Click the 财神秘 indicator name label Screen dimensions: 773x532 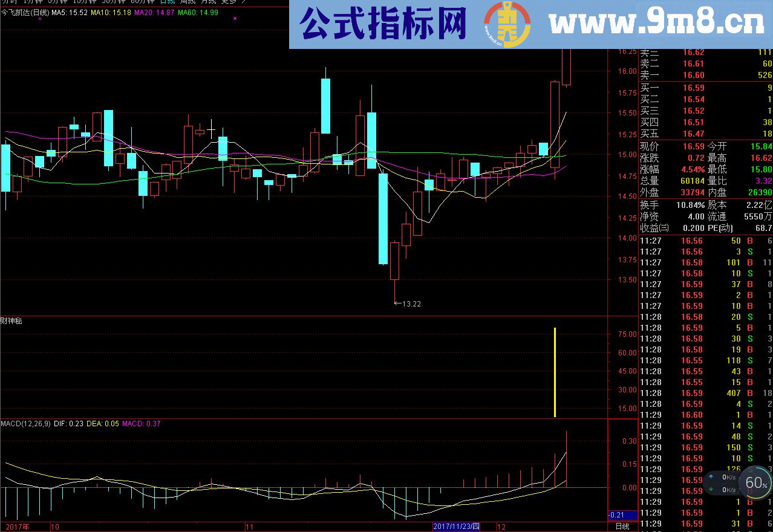(11, 321)
